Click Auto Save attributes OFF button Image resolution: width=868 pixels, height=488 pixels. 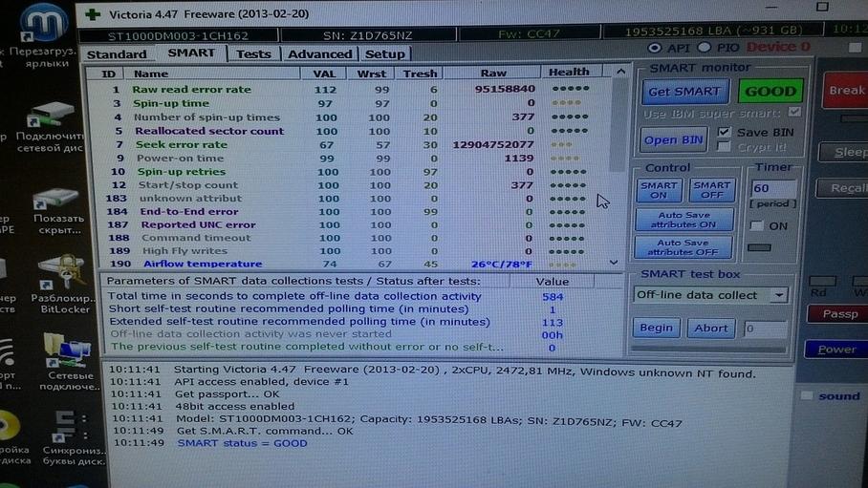[684, 247]
